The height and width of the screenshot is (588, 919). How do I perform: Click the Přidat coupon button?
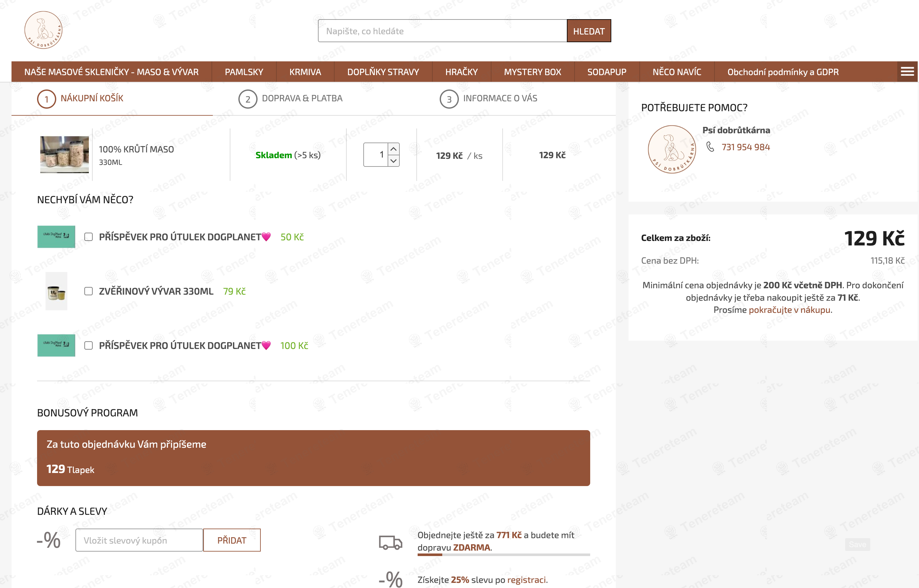click(x=232, y=540)
